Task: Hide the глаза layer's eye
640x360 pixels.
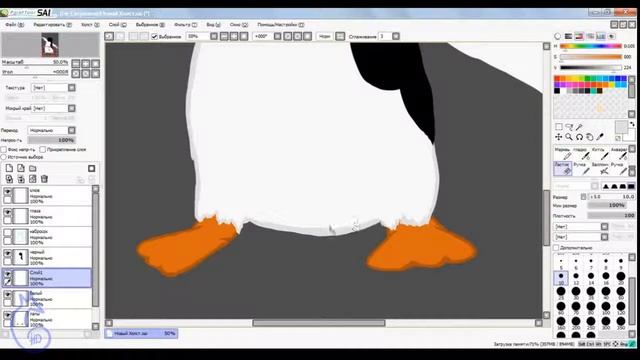Action: tap(7, 212)
